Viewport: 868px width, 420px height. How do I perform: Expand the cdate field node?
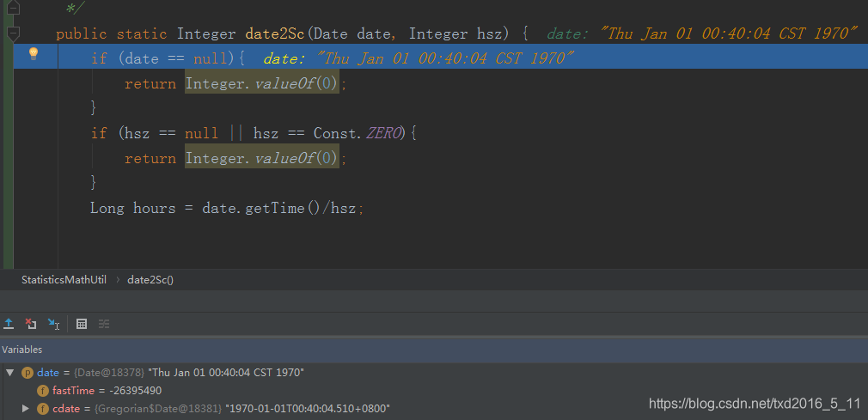[26, 408]
